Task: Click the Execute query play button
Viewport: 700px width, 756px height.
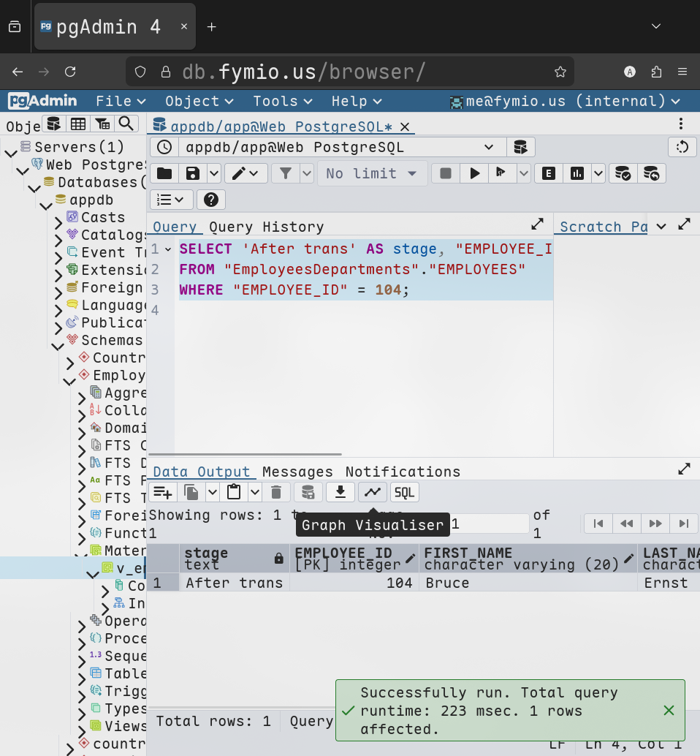Action: tap(475, 173)
